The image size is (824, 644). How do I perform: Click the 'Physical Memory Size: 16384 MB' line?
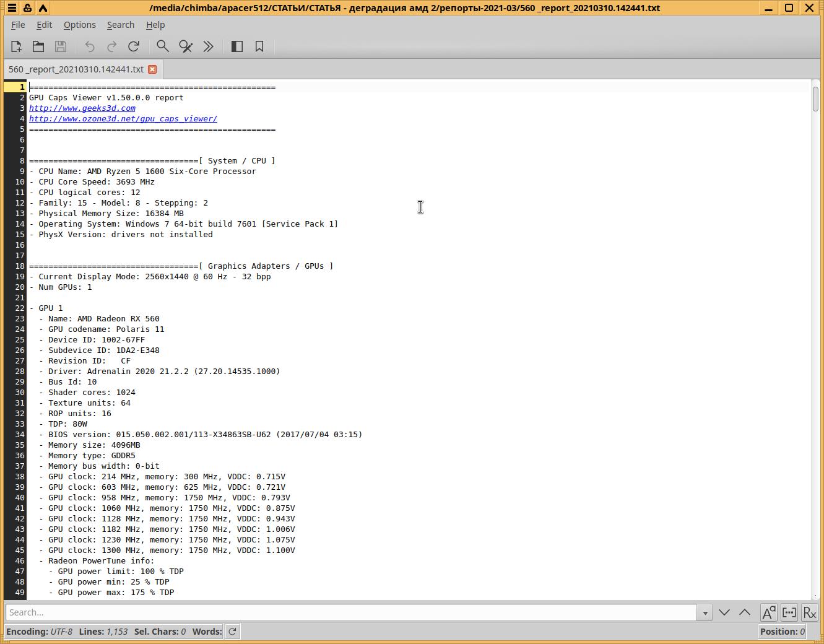click(106, 214)
